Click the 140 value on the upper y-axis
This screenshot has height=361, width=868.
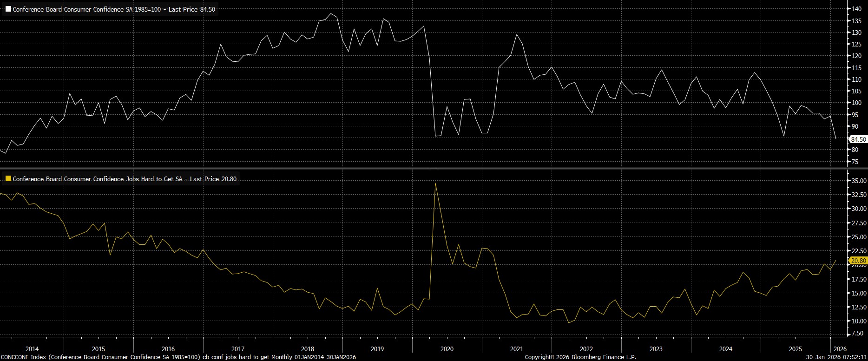pos(856,9)
